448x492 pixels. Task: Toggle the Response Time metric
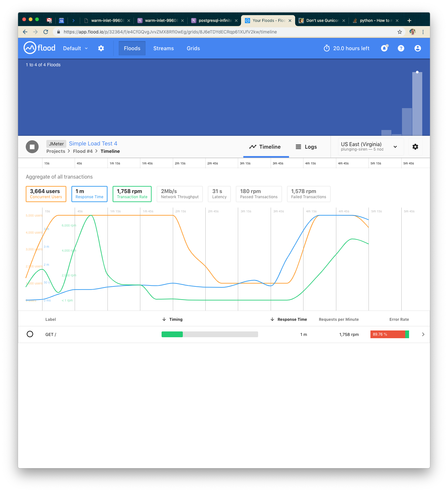click(89, 194)
